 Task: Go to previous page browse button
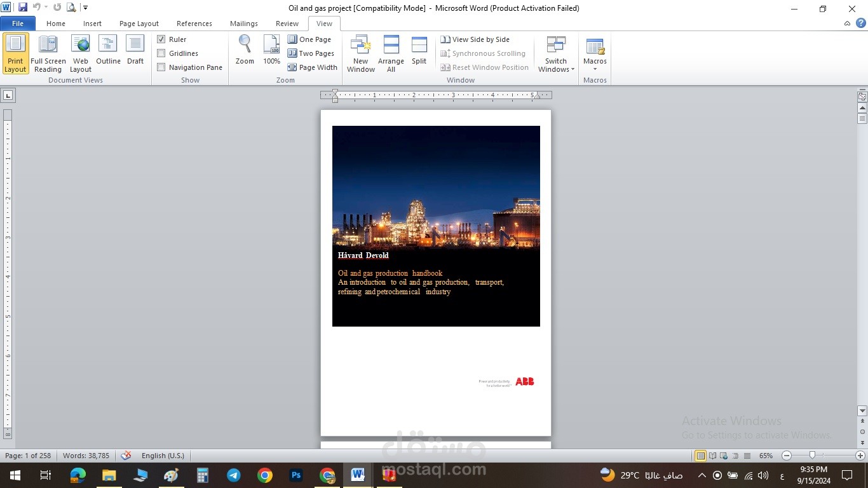click(x=862, y=421)
